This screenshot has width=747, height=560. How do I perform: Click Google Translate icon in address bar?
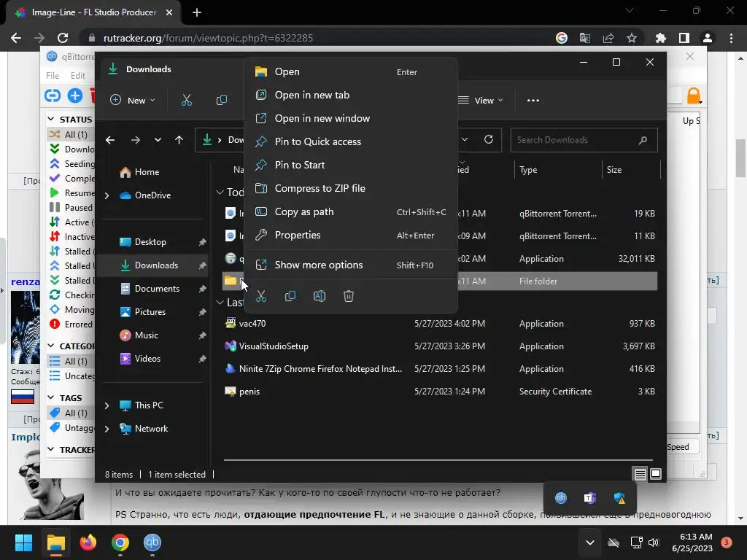tap(585, 38)
